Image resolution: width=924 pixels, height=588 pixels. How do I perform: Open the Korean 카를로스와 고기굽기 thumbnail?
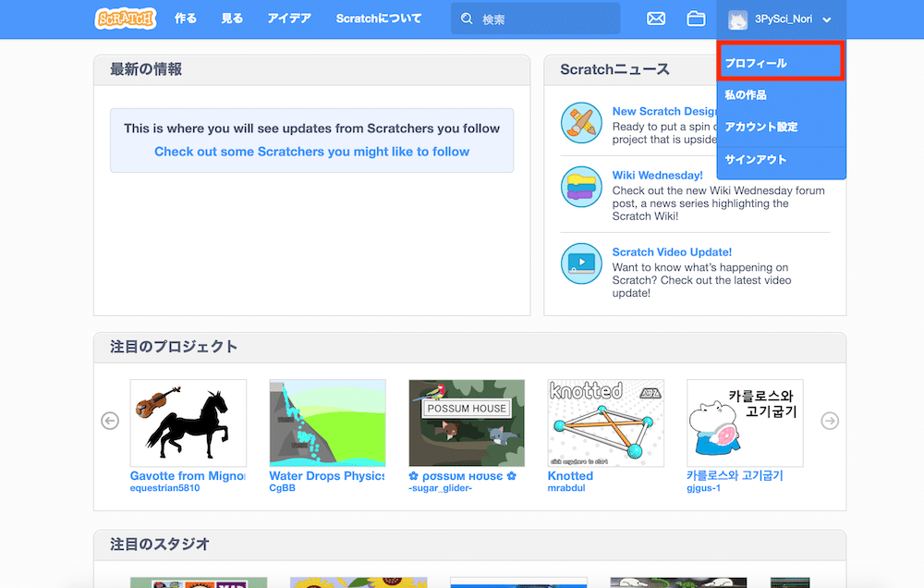(x=745, y=423)
